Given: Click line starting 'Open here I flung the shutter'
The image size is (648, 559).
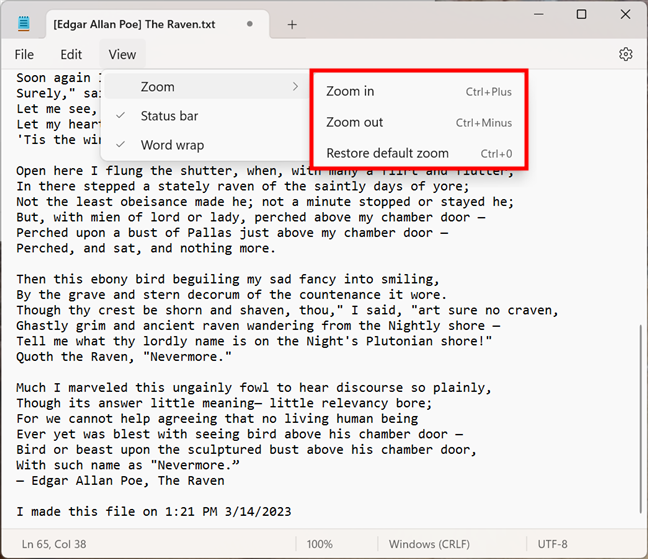Looking at the screenshot, I should (x=265, y=172).
